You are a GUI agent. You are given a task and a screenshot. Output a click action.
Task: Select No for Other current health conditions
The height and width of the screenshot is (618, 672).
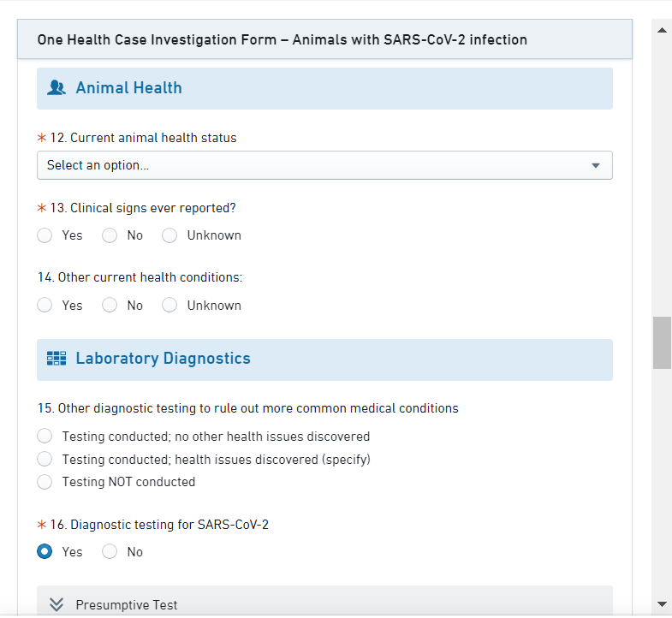(x=110, y=306)
